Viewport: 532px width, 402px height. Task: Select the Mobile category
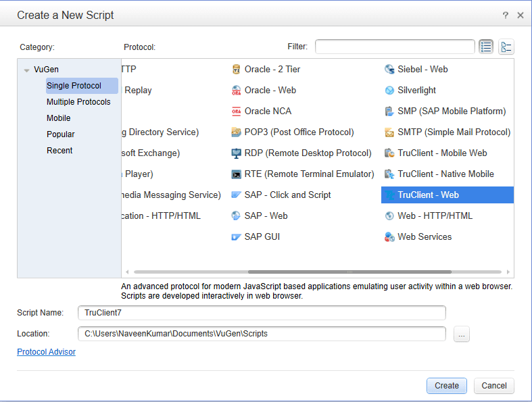(x=59, y=118)
